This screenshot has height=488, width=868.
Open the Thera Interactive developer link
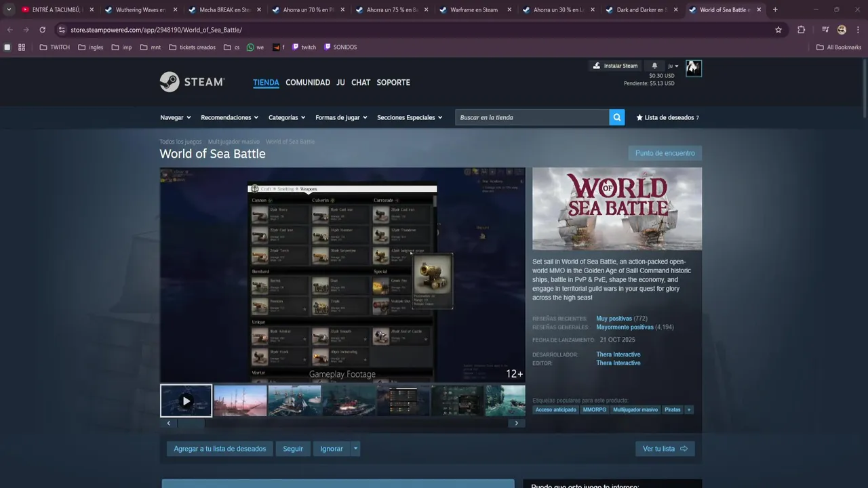coord(618,354)
